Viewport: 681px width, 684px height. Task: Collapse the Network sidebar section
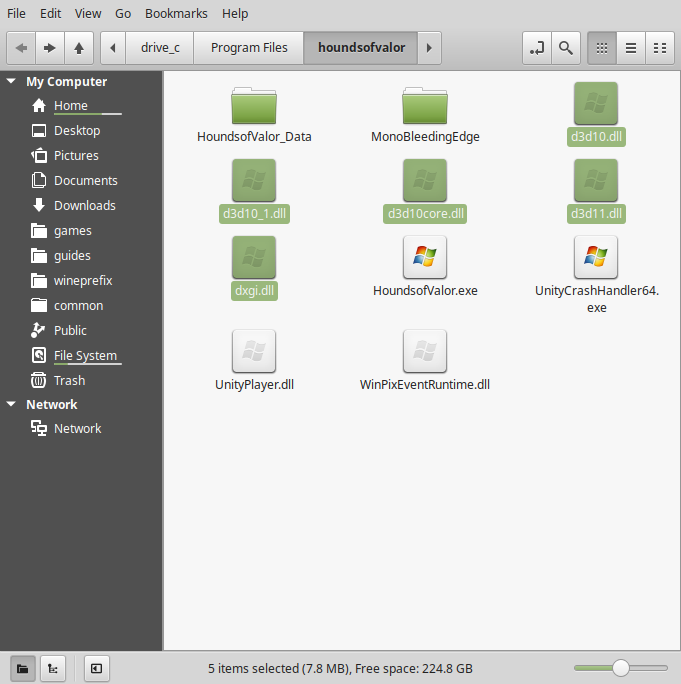coord(11,404)
